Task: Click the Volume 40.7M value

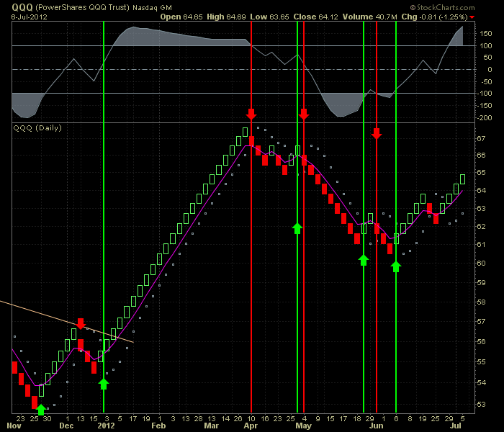Action: tap(369, 17)
